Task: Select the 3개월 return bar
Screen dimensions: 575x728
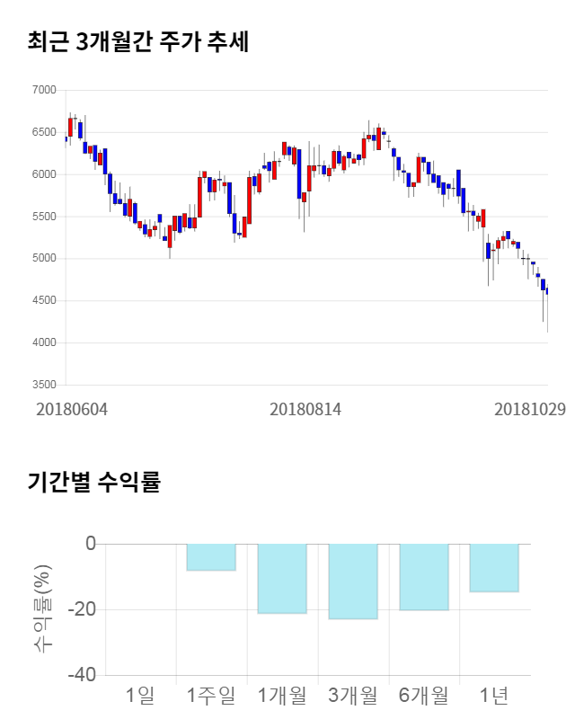Action: [353, 582]
